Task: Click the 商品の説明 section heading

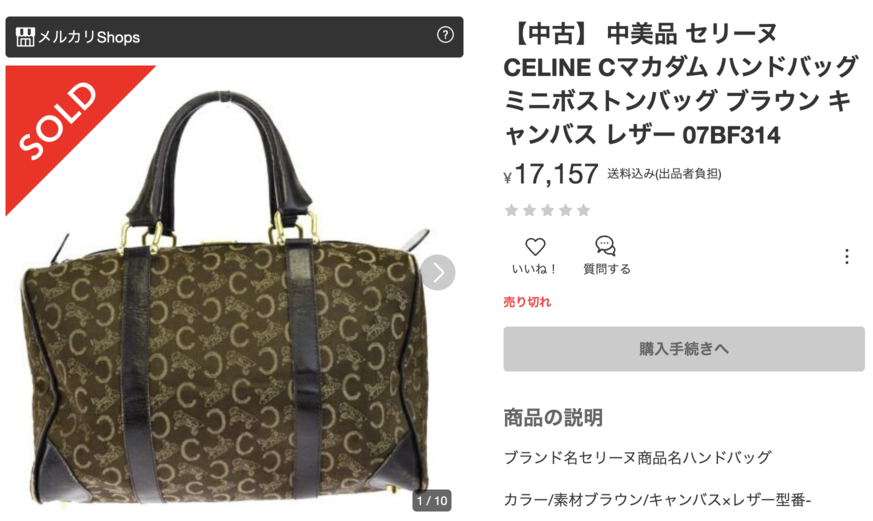Action: 553,417
